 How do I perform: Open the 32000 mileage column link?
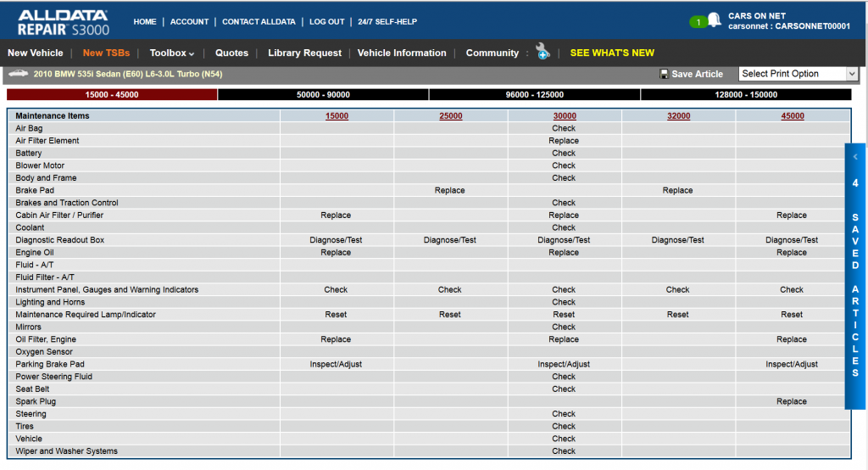pyautogui.click(x=679, y=116)
